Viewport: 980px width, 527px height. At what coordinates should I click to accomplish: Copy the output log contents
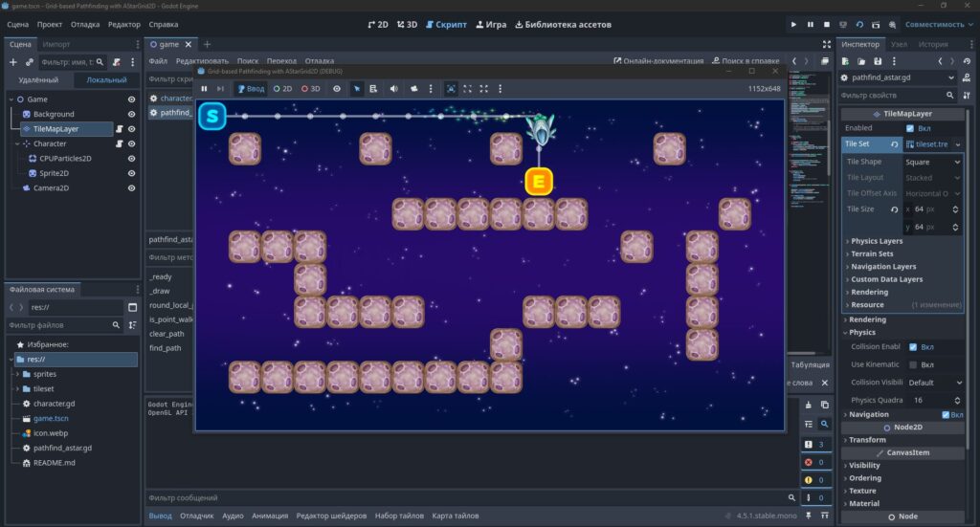point(824,405)
